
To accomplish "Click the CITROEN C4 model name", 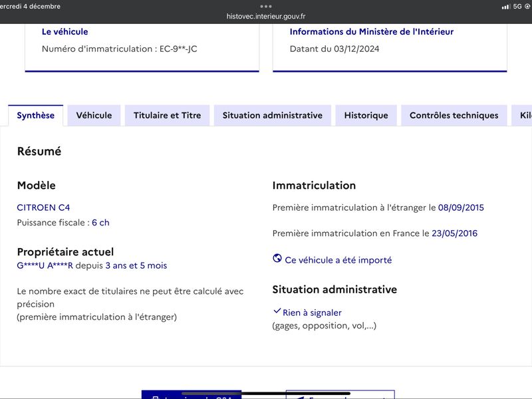I will coord(43,207).
